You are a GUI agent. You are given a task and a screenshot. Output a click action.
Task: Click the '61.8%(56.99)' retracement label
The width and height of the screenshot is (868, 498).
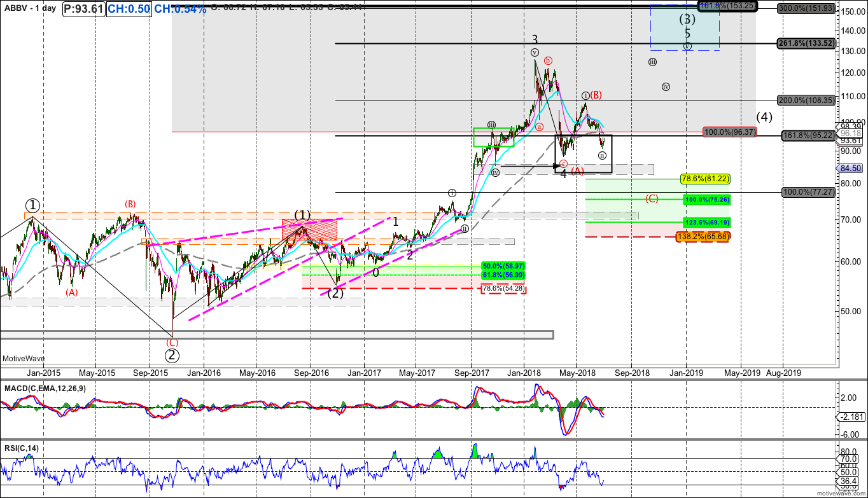point(504,274)
